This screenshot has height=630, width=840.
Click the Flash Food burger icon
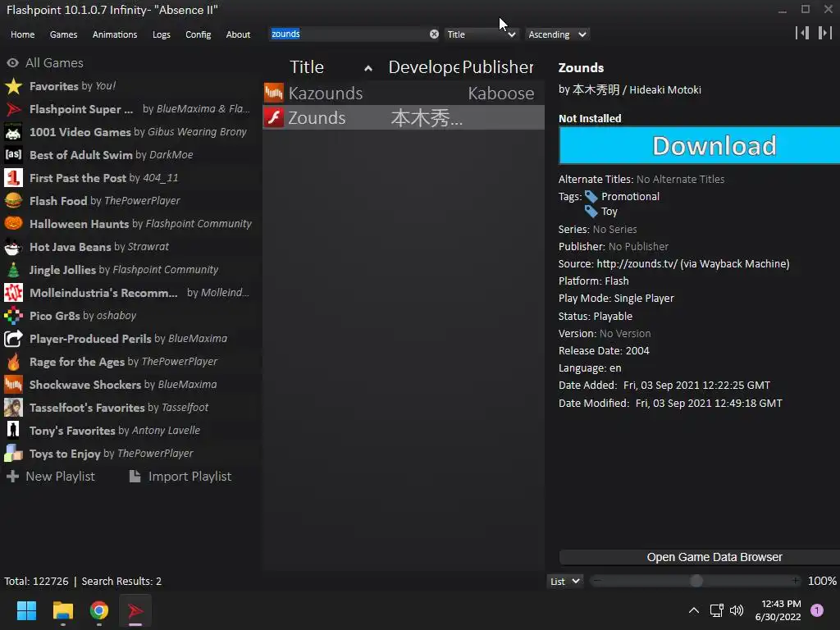point(13,201)
